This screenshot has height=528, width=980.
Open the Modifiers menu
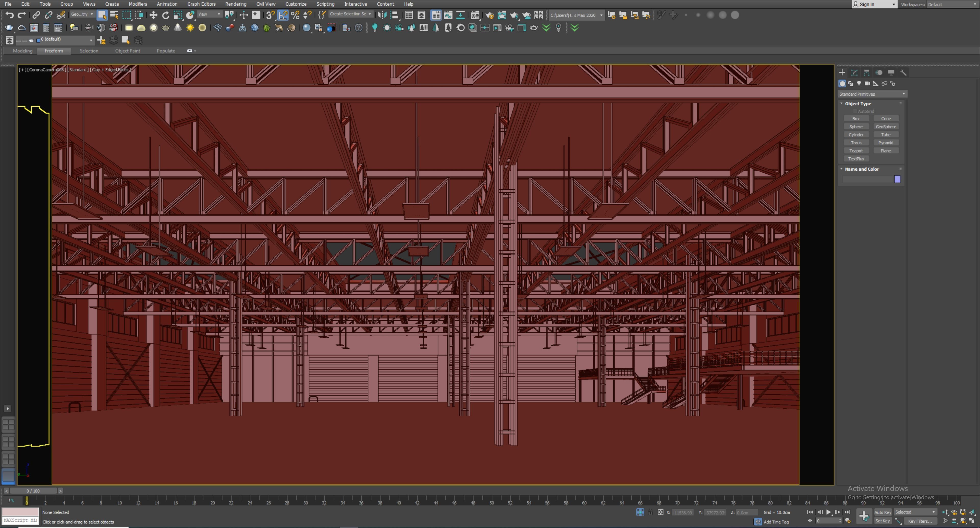pos(138,4)
